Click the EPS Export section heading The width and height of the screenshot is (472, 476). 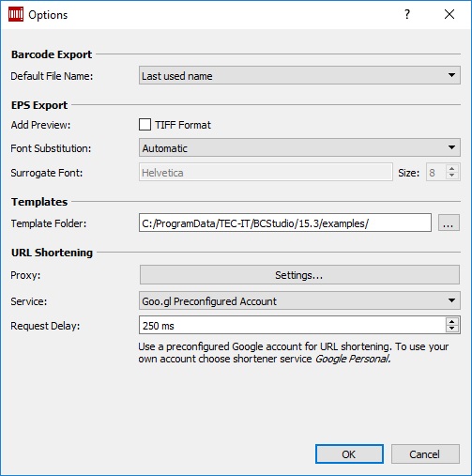pyautogui.click(x=39, y=105)
